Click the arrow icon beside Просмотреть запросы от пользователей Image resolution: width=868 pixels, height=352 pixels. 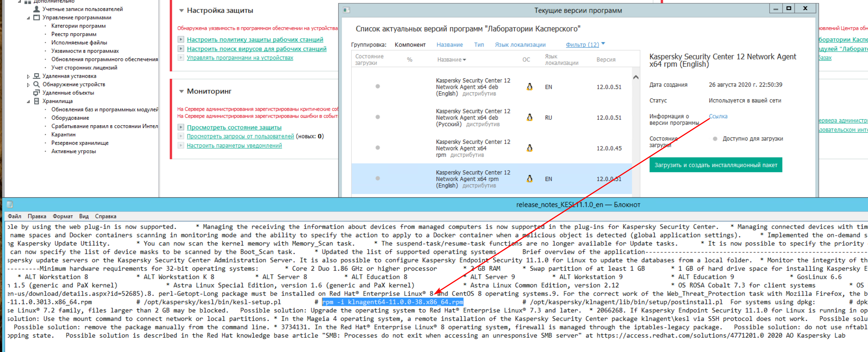click(x=181, y=136)
